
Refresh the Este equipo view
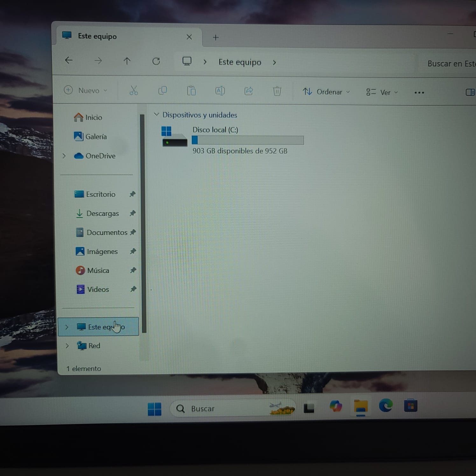pos(156,61)
